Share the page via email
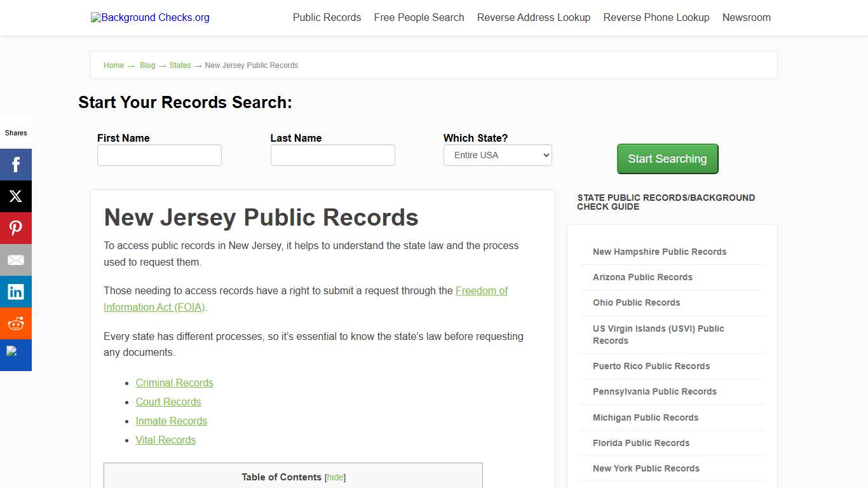This screenshot has width=868, height=488. pyautogui.click(x=16, y=259)
